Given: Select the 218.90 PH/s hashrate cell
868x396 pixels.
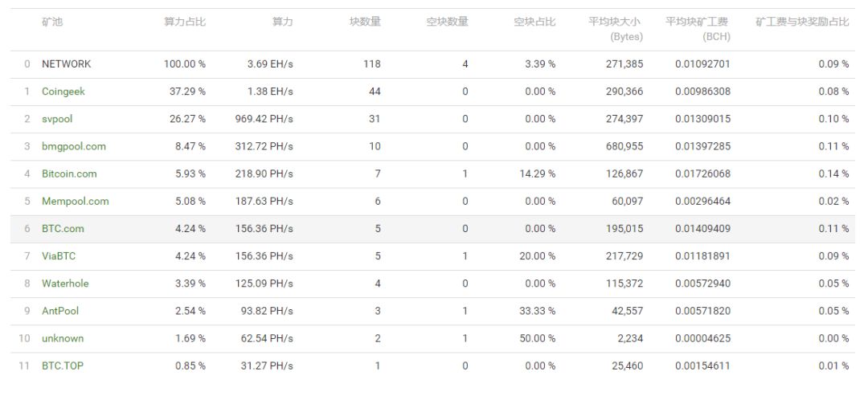Looking at the screenshot, I should pyautogui.click(x=264, y=174).
